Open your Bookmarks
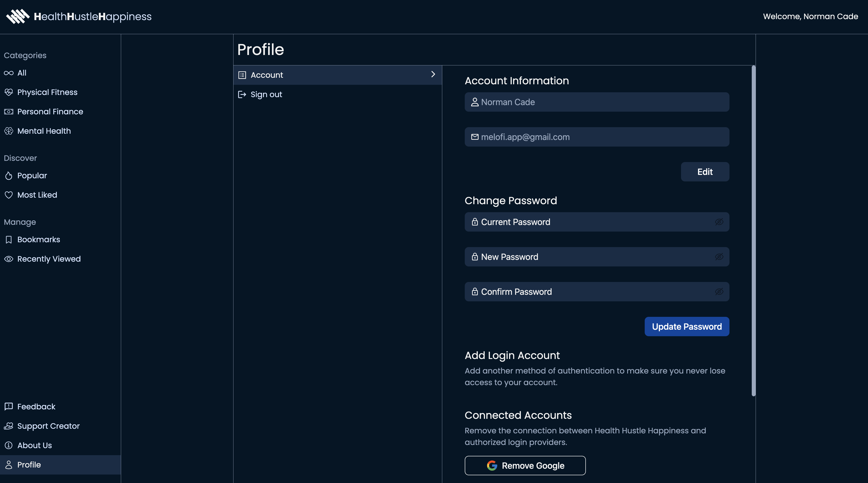The image size is (868, 483). click(x=60, y=240)
